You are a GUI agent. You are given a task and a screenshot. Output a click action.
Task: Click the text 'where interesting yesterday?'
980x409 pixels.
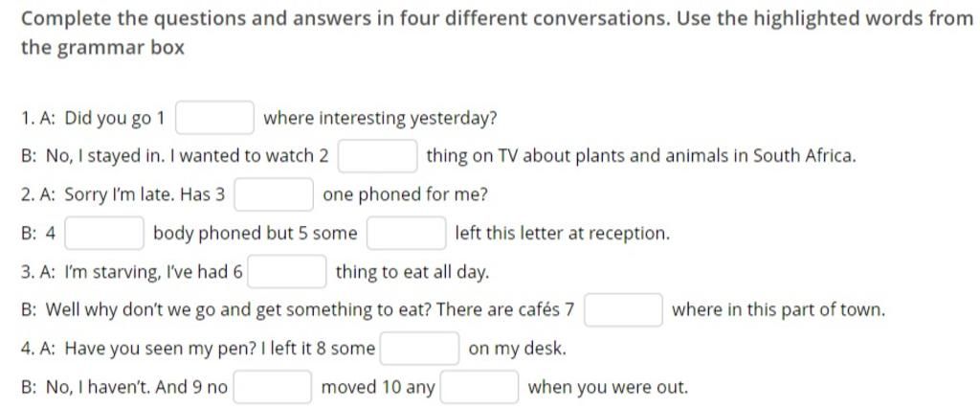380,118
